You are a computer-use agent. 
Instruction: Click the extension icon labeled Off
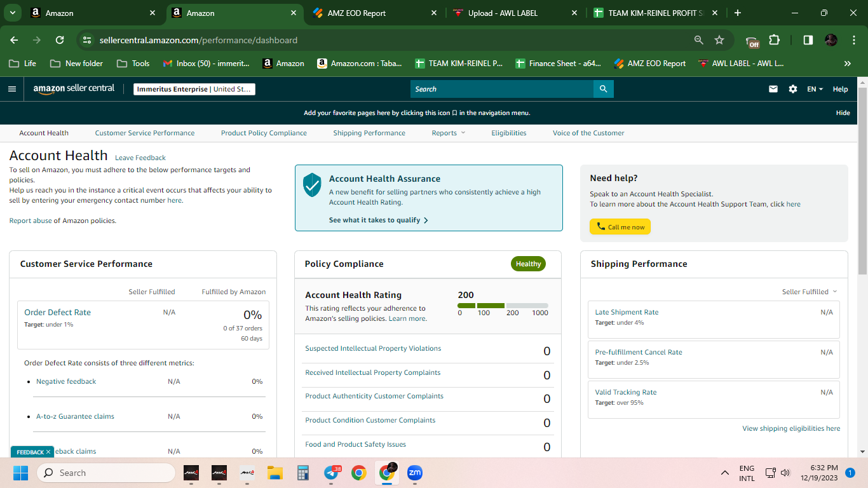753,41
